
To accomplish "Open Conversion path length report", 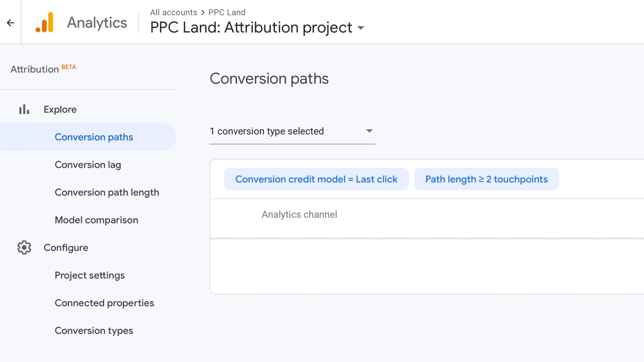I will coord(107,192).
